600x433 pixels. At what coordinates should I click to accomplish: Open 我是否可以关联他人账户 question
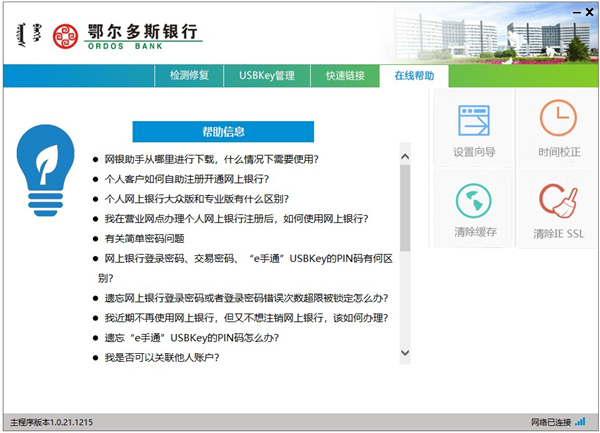click(162, 358)
